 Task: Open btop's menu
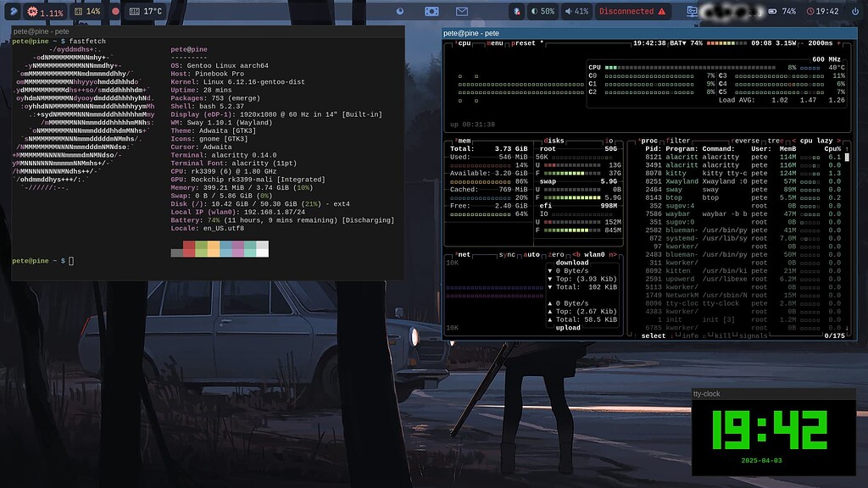tap(493, 42)
